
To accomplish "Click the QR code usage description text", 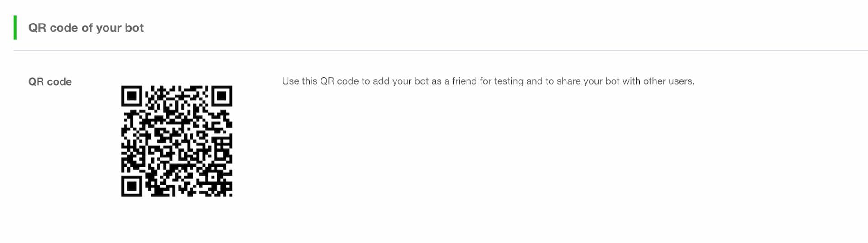I will point(488,81).
